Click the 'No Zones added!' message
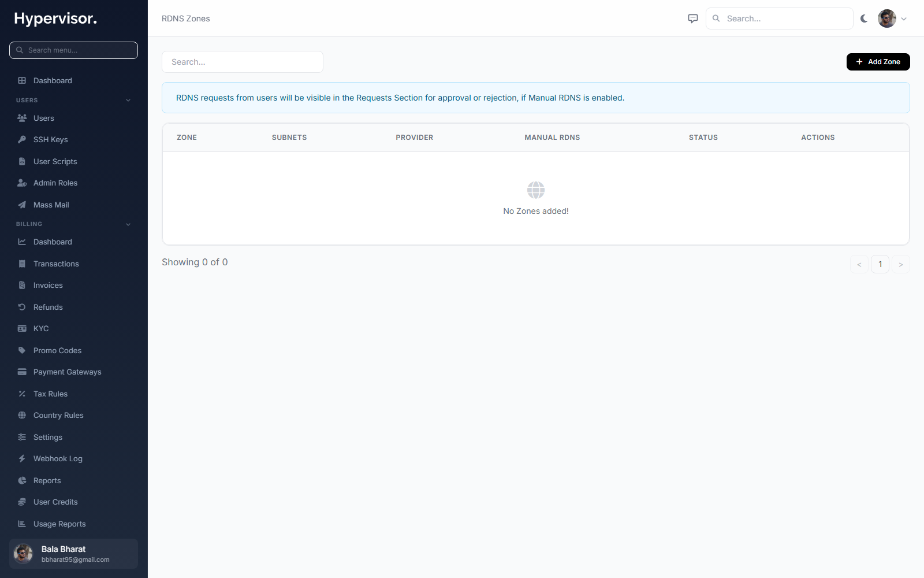 (536, 211)
